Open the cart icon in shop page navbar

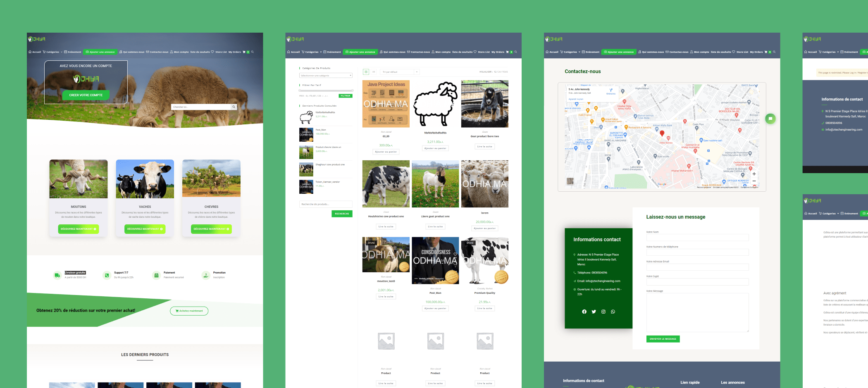point(507,52)
